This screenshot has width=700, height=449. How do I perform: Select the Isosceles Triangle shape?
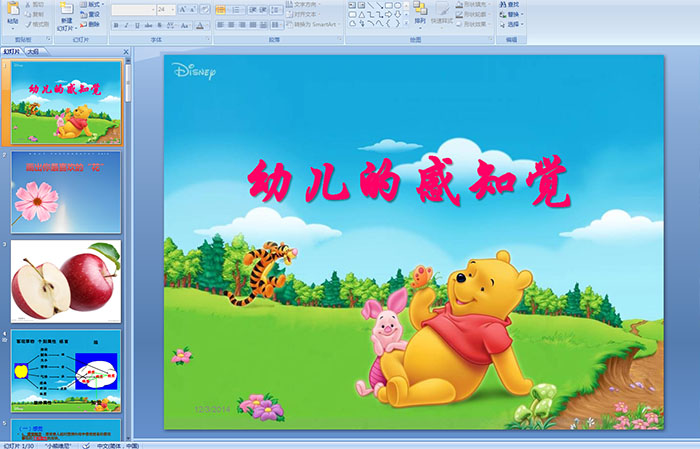[x=361, y=14]
